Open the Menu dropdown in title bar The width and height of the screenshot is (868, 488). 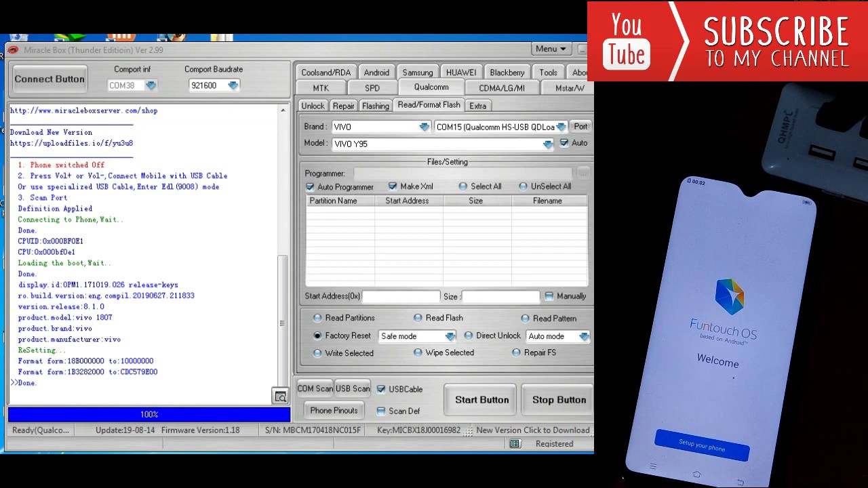[551, 49]
